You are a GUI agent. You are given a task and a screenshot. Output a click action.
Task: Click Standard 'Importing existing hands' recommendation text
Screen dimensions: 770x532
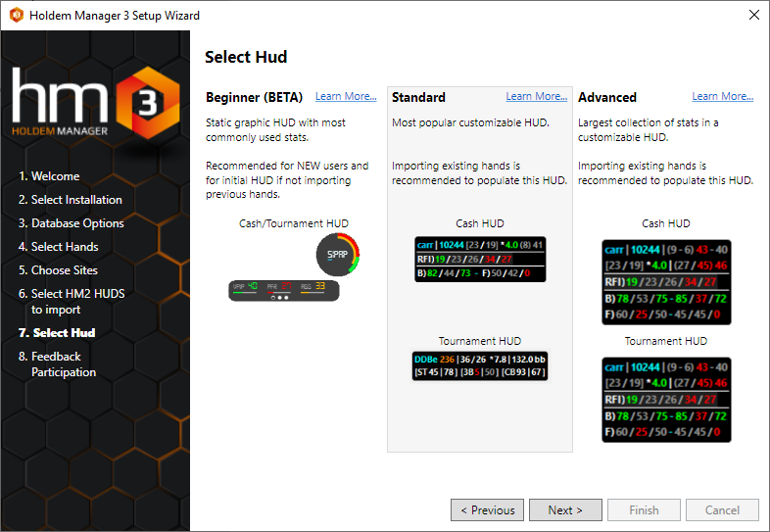point(480,172)
